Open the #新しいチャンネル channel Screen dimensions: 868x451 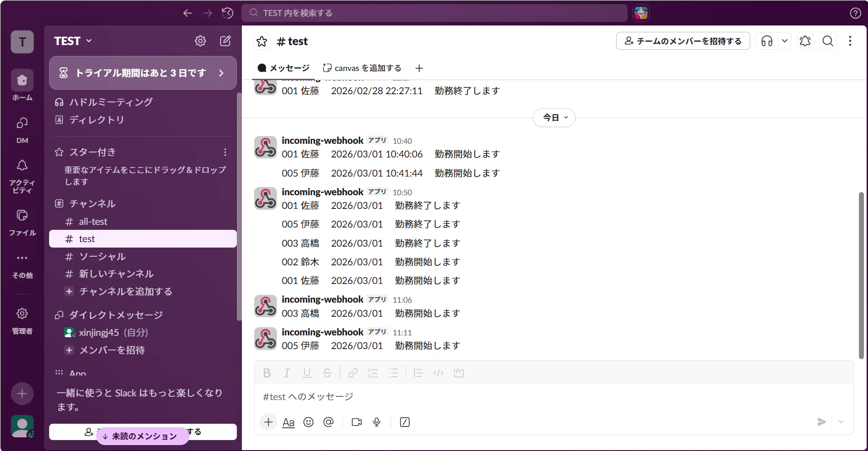pos(143,274)
